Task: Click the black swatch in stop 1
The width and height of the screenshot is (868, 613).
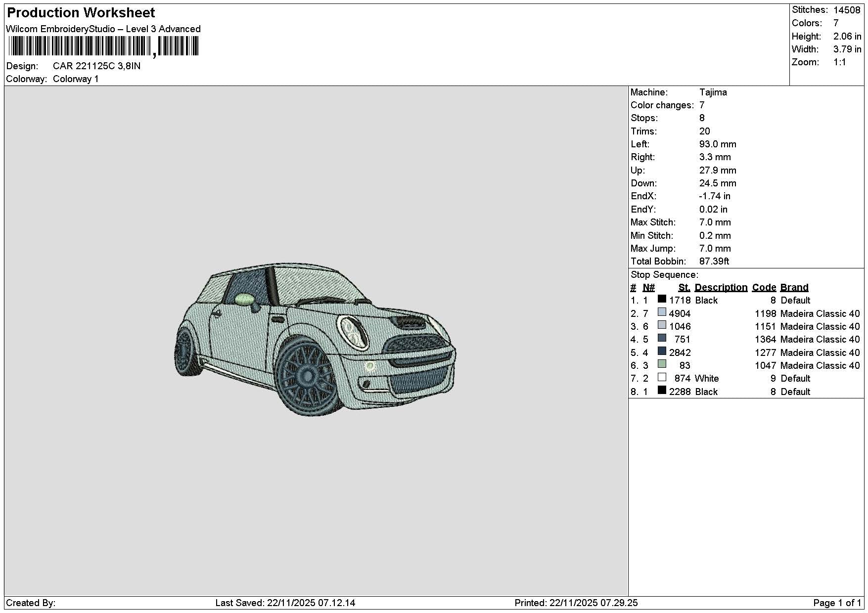Action: point(662,299)
